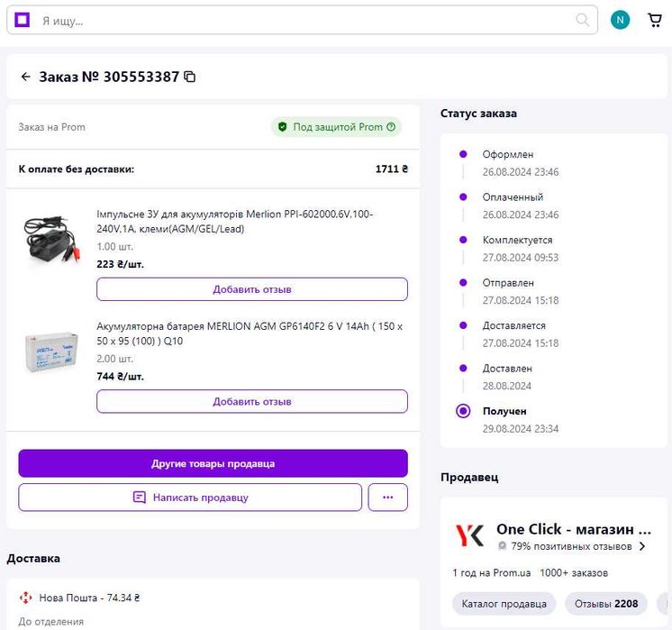This screenshot has height=630, width=672.
Task: Expand seller positive reviews chevron
Action: [642, 546]
